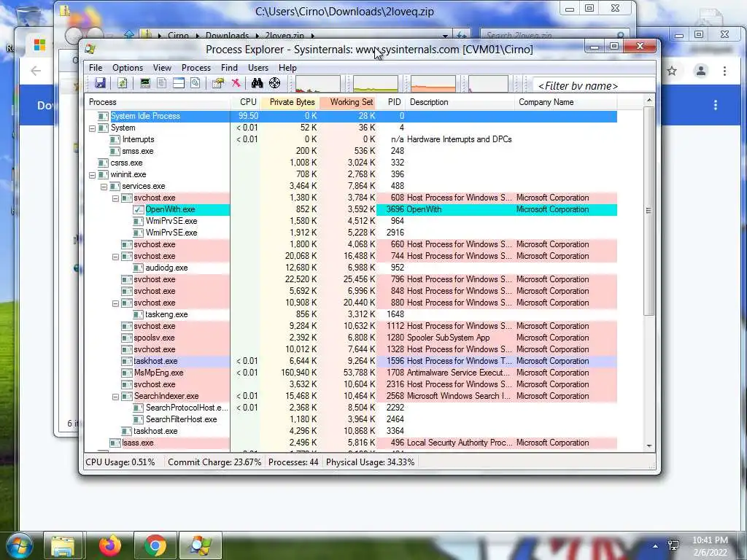Collapse the services.exe tree node
This screenshot has height=560, width=747.
[104, 186]
